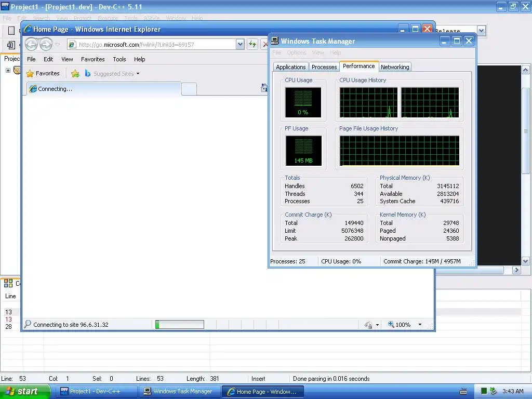Image resolution: width=532 pixels, height=399 pixels.
Task: Click the Line column header in Dev-C++
Action: (10, 296)
